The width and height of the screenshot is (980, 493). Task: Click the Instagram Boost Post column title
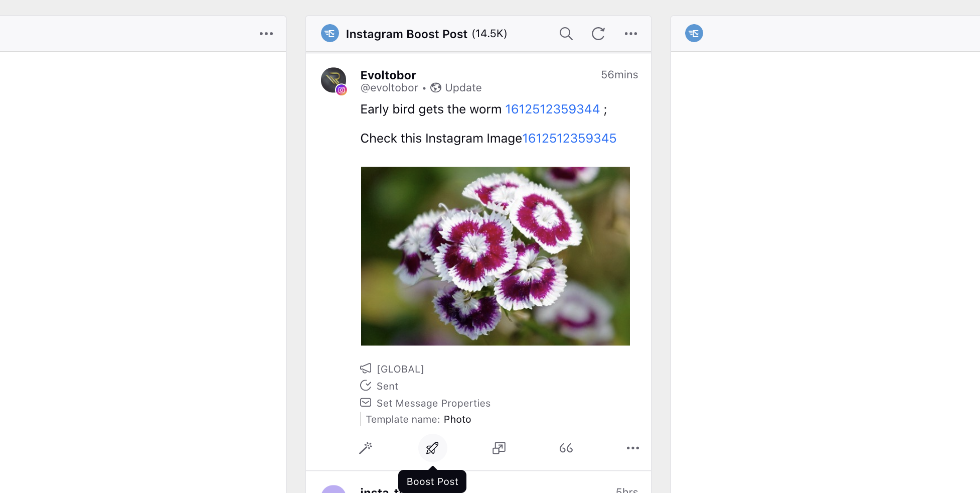pos(406,34)
